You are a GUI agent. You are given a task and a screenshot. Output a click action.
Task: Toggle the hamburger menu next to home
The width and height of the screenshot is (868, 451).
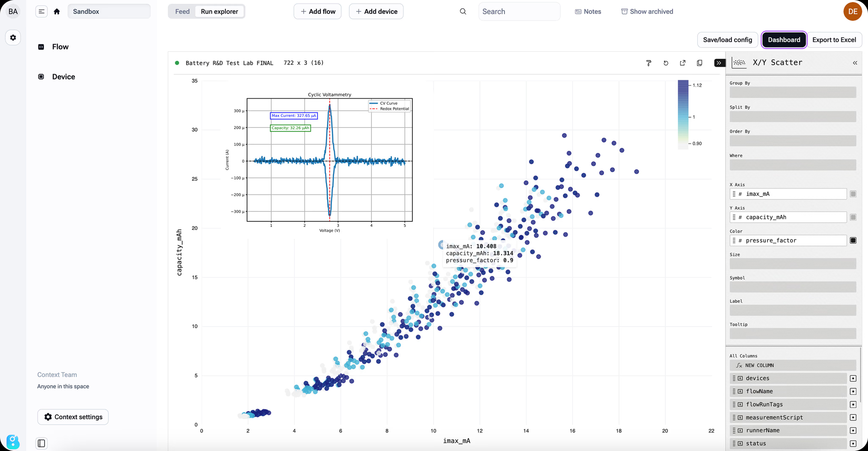pyautogui.click(x=42, y=11)
